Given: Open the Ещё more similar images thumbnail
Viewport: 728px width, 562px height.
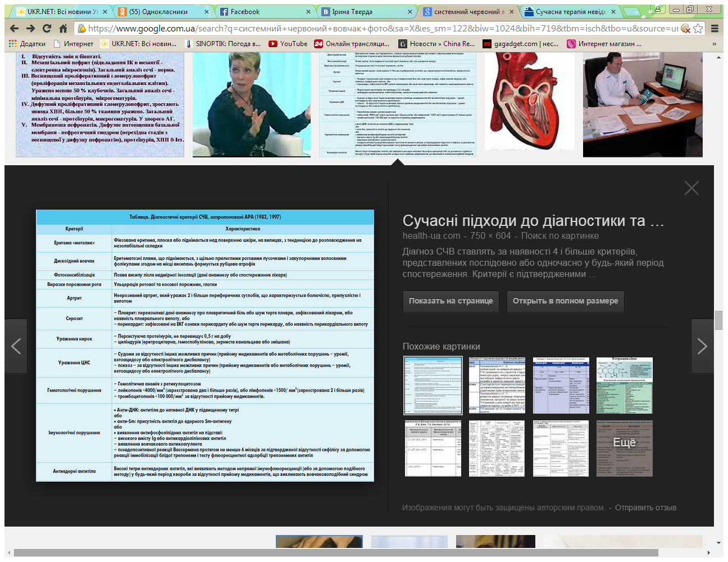Looking at the screenshot, I should [625, 448].
